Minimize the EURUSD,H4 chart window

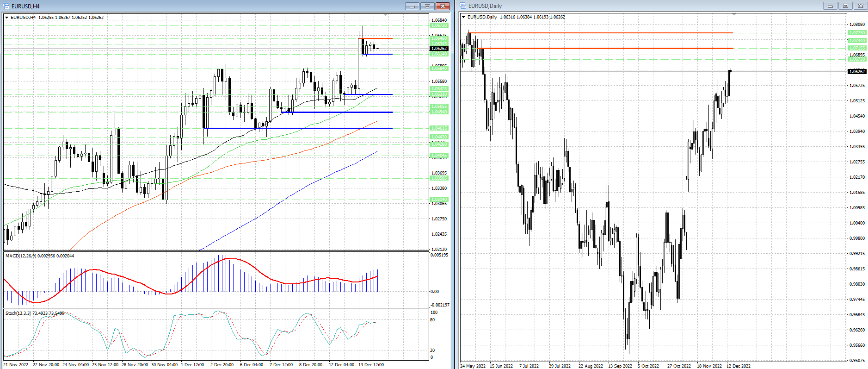click(x=412, y=6)
